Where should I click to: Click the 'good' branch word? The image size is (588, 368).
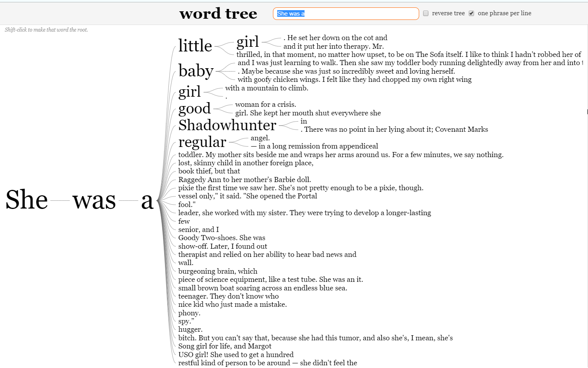pos(194,108)
